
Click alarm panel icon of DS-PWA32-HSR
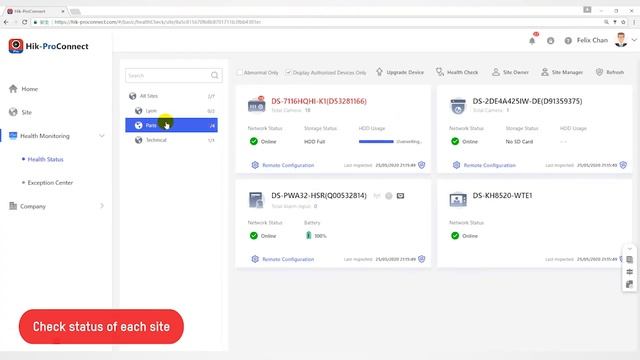[256, 200]
